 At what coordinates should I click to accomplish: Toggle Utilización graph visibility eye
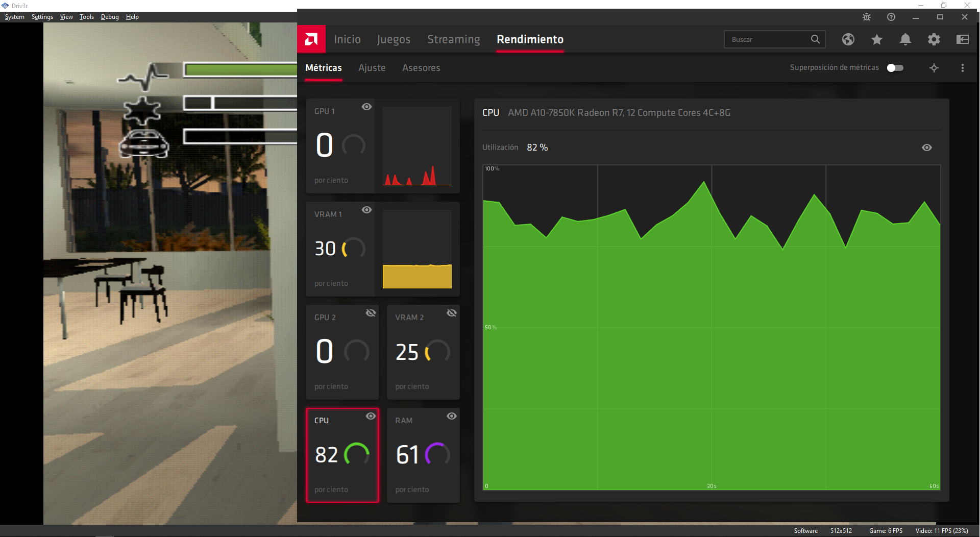coord(927,148)
